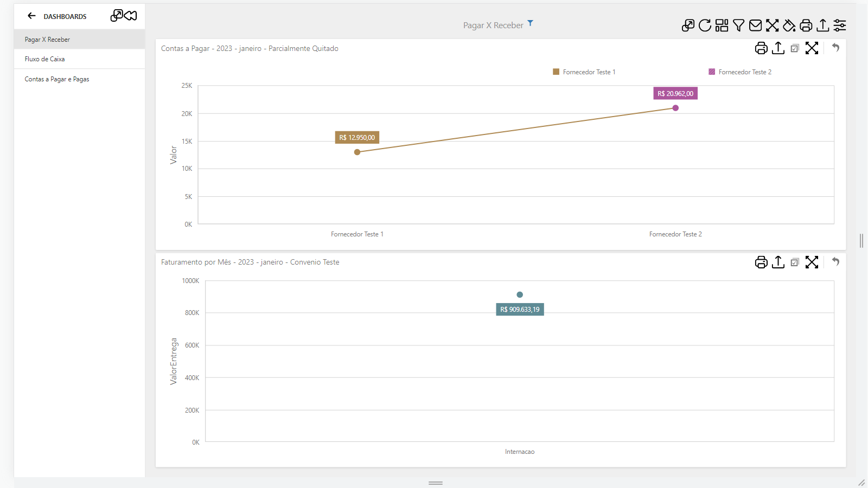Drill up with undo arrow on Faturamento chart
This screenshot has width=868, height=488.
[836, 262]
